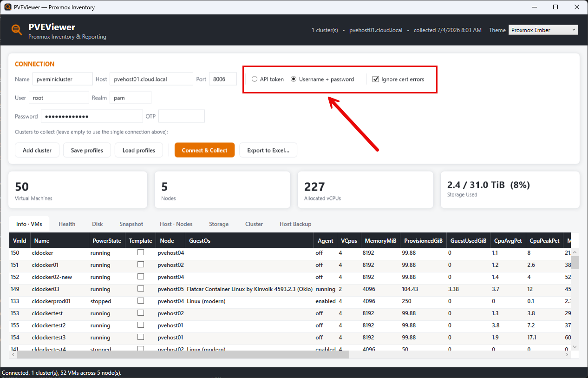Viewport: 588px width, 378px height.
Task: Open the Host Backup tab
Action: point(295,224)
